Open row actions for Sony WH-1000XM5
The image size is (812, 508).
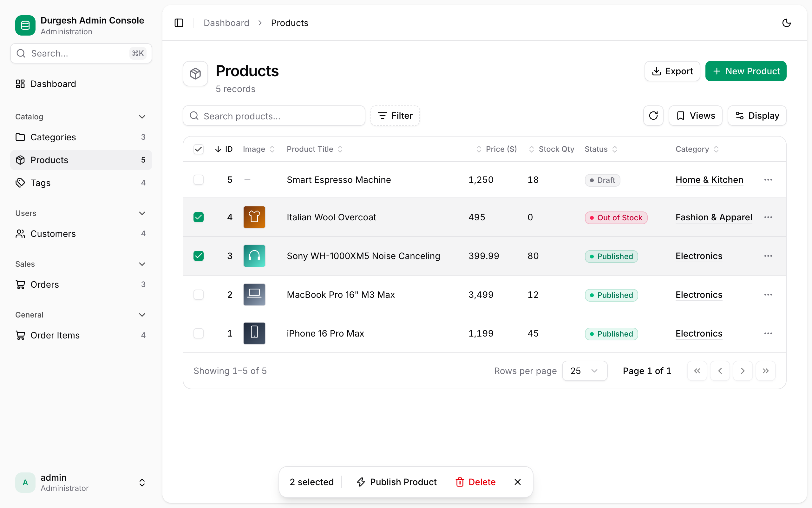(x=768, y=256)
